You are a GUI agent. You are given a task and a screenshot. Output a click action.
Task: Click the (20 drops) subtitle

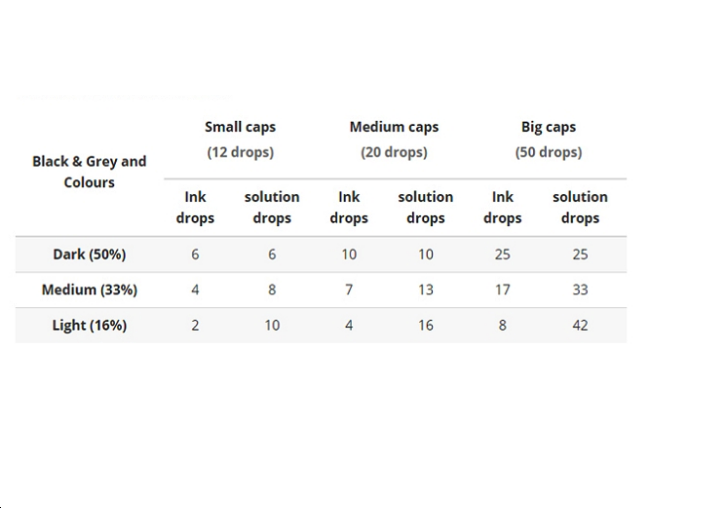tap(394, 152)
